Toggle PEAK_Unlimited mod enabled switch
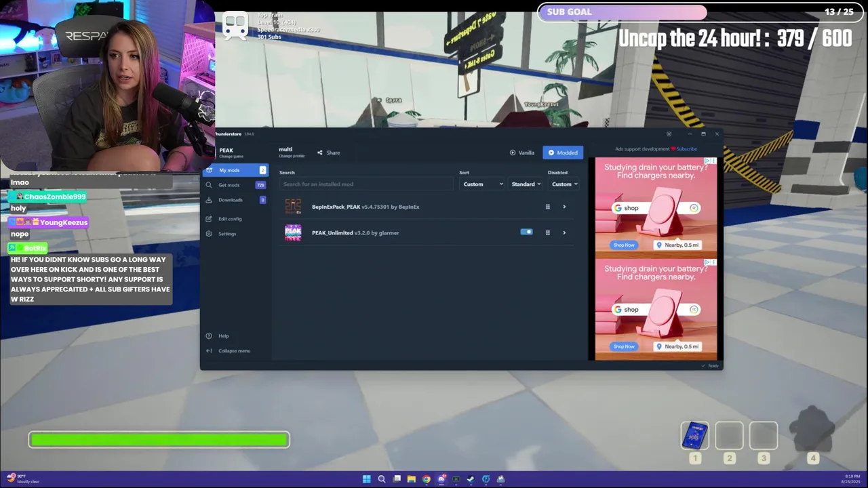The width and height of the screenshot is (868, 488). 526,232
